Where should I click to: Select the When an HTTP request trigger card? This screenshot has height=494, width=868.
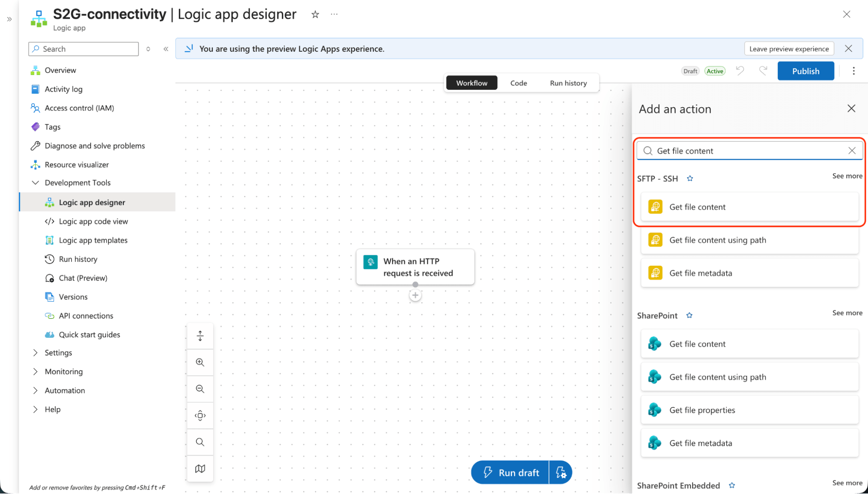pyautogui.click(x=415, y=267)
